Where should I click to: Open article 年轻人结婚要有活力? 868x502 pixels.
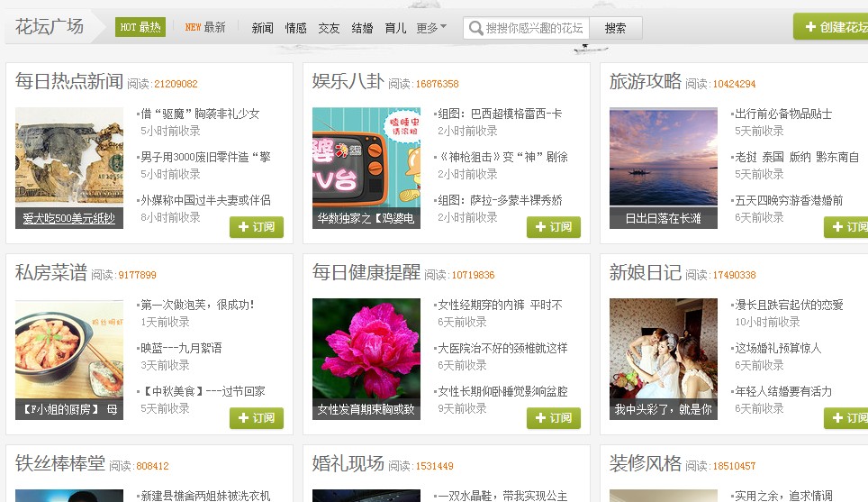point(783,391)
